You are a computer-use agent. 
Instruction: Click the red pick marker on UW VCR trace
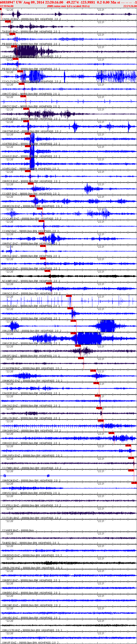pyautogui.click(x=73, y=333)
